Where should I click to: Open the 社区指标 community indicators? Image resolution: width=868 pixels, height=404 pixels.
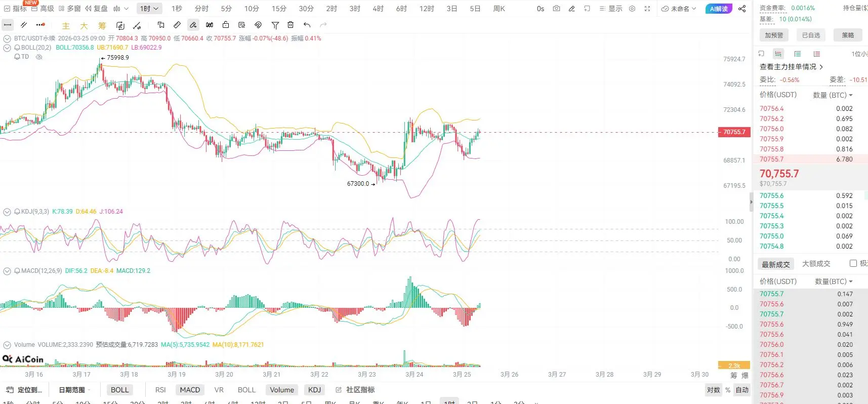[355, 390]
